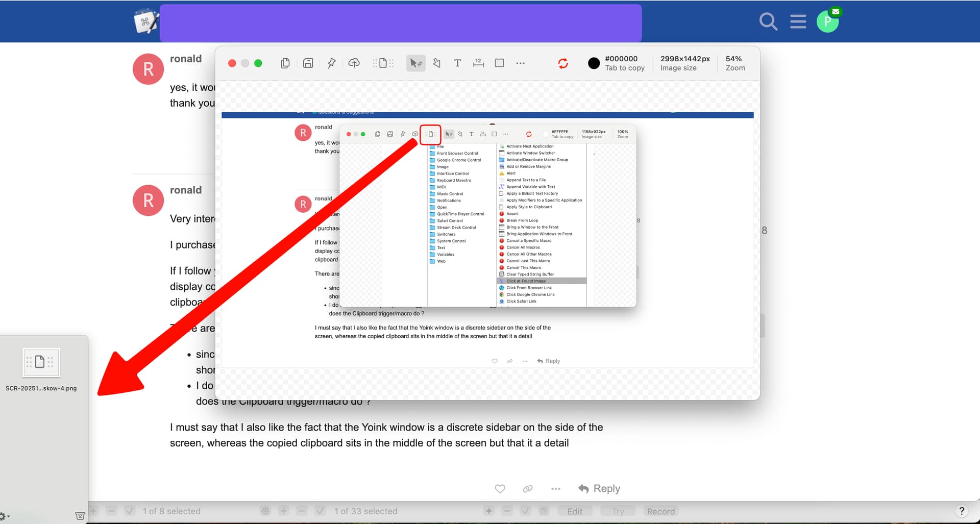980x524 pixels.
Task: Open the forum search magnifier
Action: [x=768, y=21]
